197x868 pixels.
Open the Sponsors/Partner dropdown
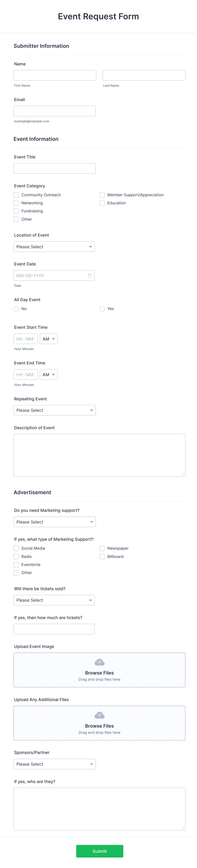coord(54,764)
